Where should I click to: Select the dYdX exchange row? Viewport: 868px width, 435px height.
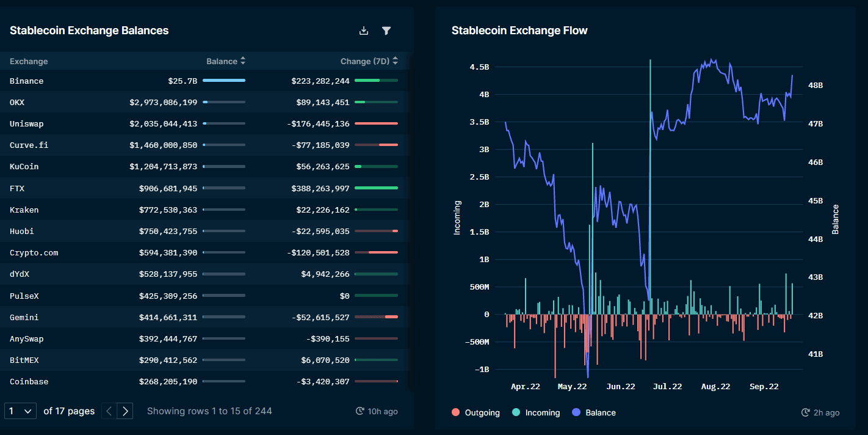pyautogui.click(x=204, y=274)
